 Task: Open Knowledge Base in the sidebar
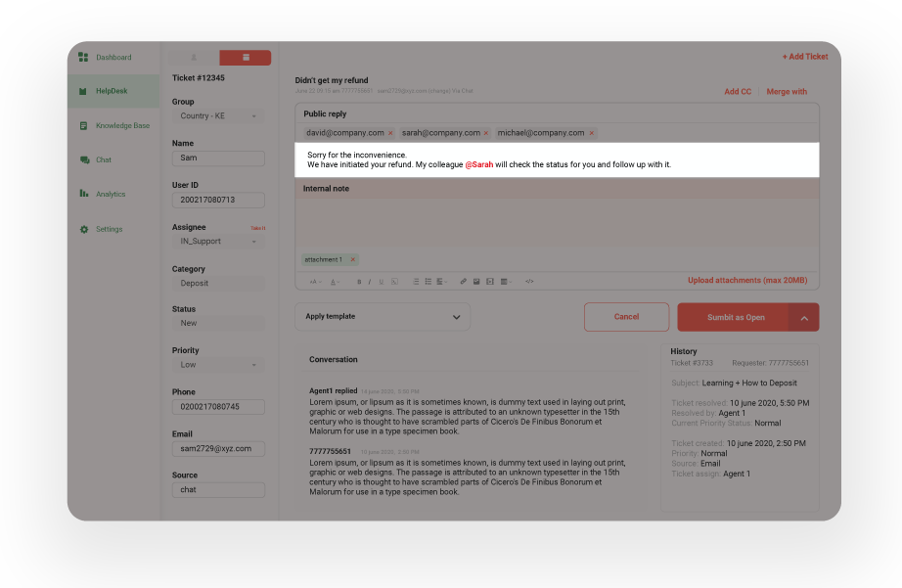pyautogui.click(x=121, y=126)
